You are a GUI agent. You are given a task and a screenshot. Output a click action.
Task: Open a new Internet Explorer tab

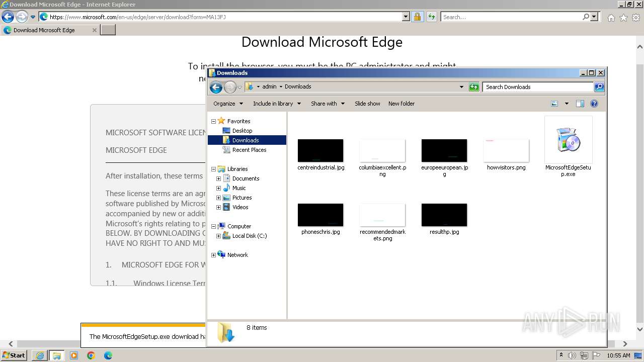coord(108,30)
